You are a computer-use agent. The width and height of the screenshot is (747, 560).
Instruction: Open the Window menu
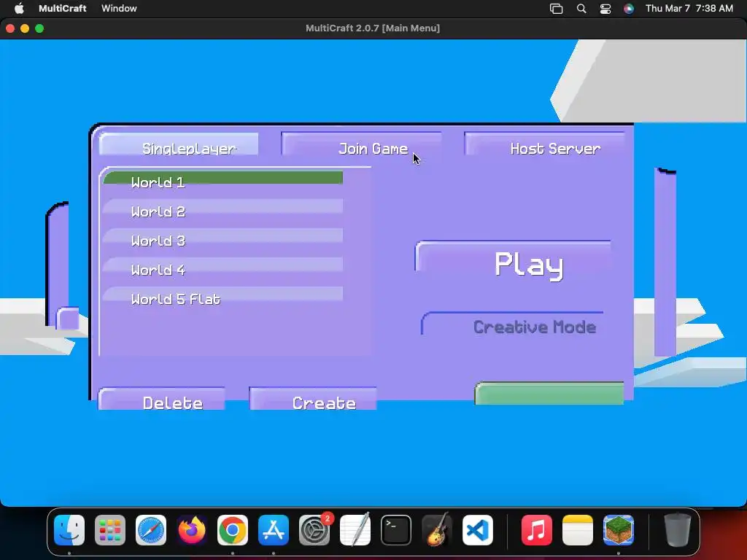[x=119, y=8]
